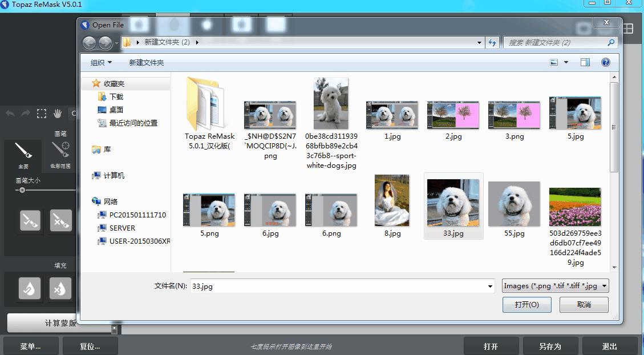Screen dimensions: 644x355
Task: Select the 8.jpg bride photo thumbnail
Action: 392,200
